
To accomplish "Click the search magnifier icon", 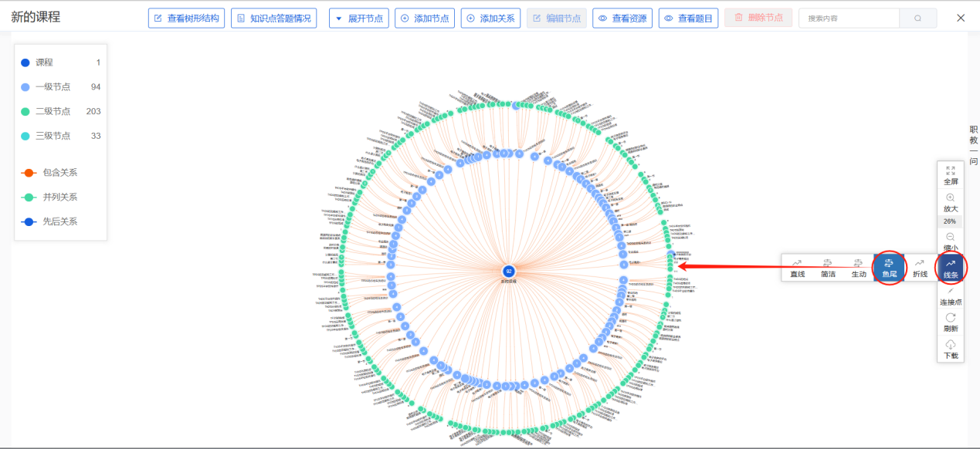I will point(917,18).
